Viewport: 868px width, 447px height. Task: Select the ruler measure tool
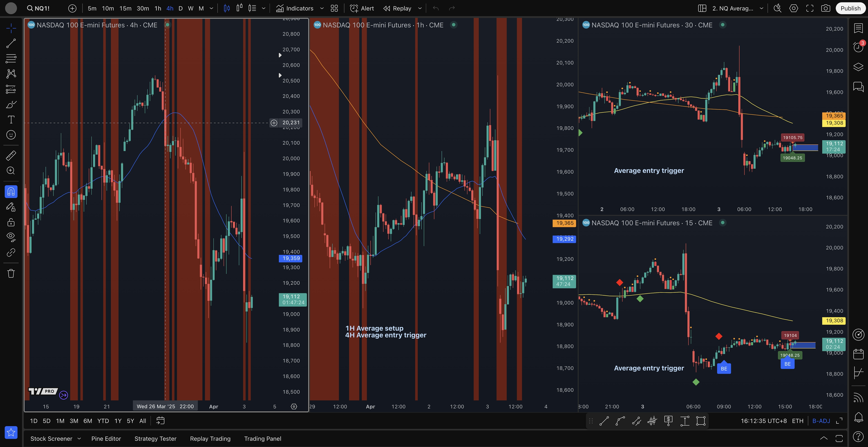pyautogui.click(x=11, y=155)
